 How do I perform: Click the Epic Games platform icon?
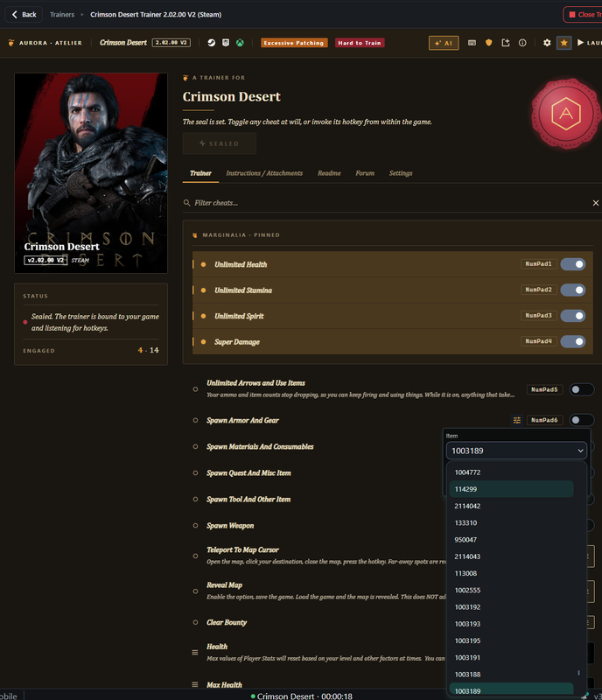[x=226, y=43]
